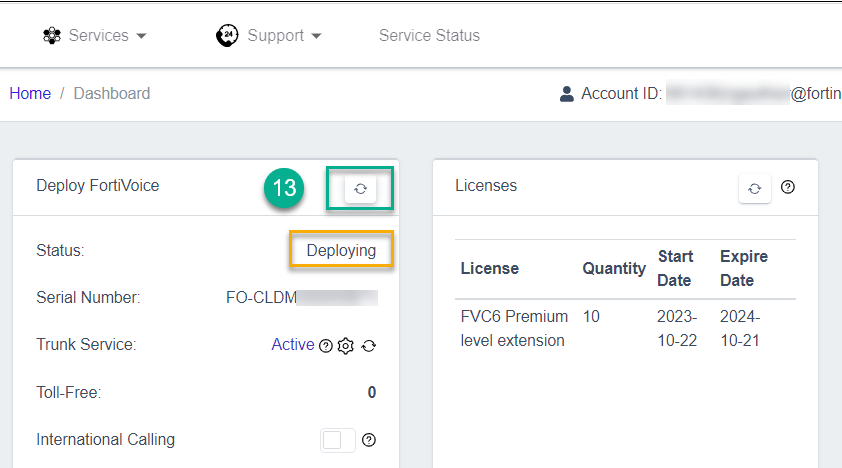Image resolution: width=842 pixels, height=468 pixels.
Task: Open Trunk Service settings gear
Action: click(346, 346)
